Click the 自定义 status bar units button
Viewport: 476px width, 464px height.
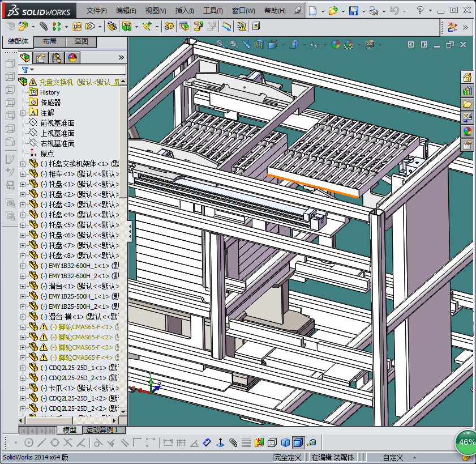pyautogui.click(x=393, y=457)
